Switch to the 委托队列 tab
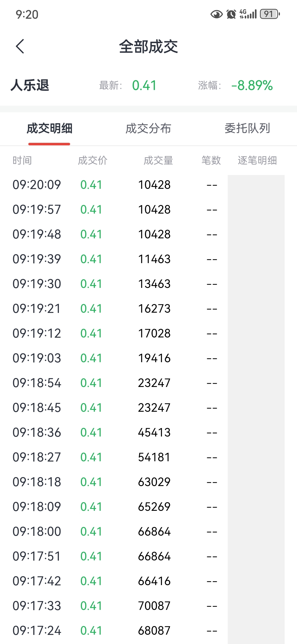 pyautogui.click(x=247, y=128)
